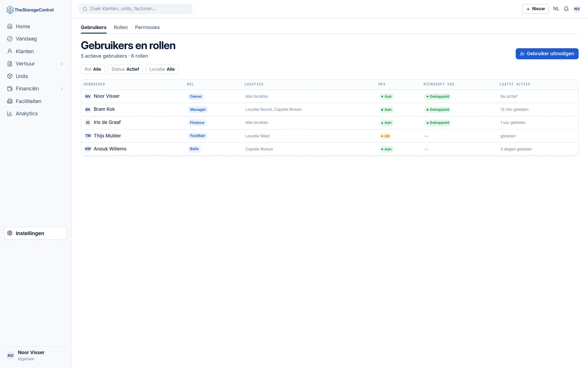
Task: Open the Analytics chart icon
Action: click(x=10, y=114)
